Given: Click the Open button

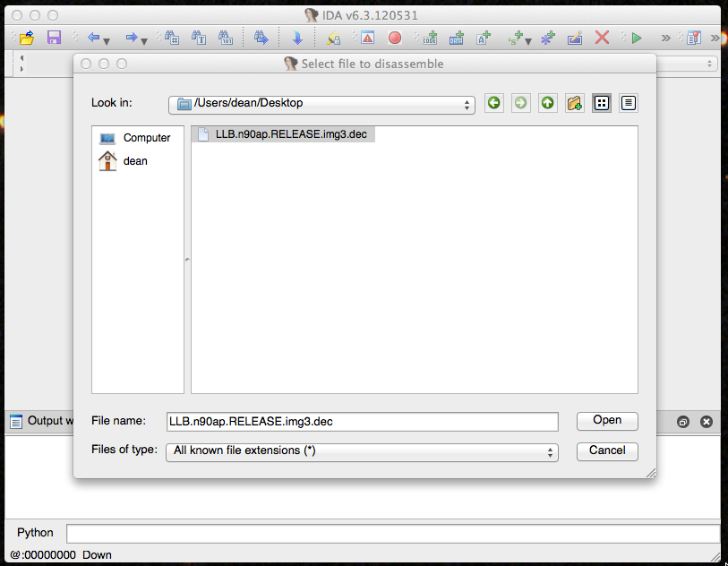Looking at the screenshot, I should (607, 421).
